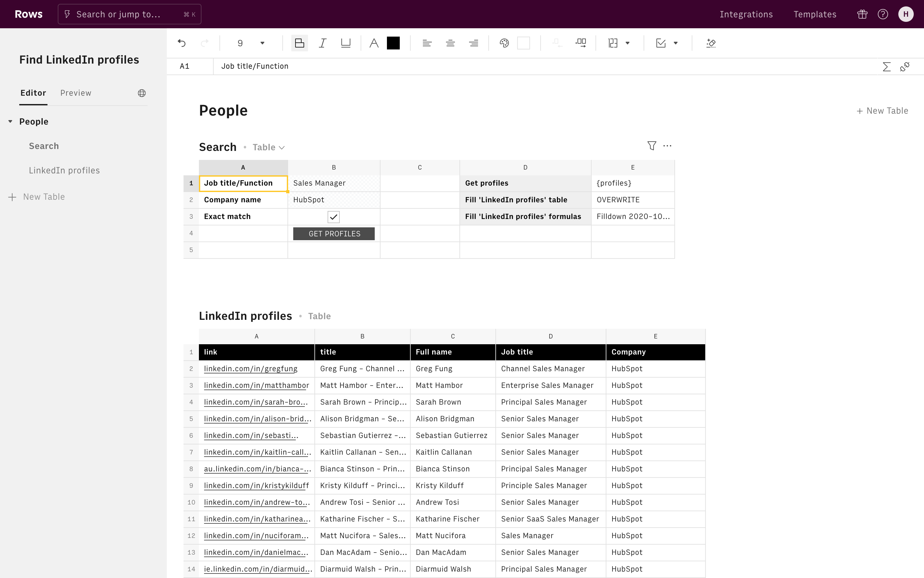Screen dimensions: 924x578
Task: Click the sigma formula icon
Action: click(x=886, y=67)
